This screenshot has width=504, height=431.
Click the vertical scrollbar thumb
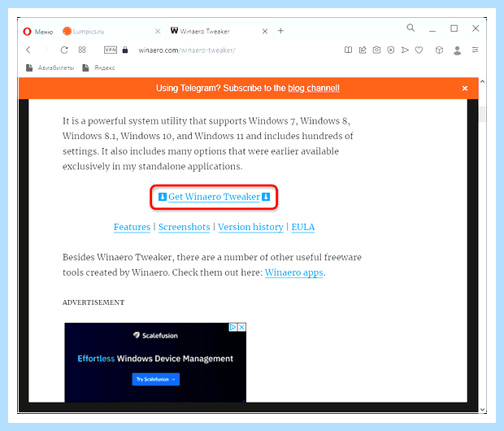tap(482, 114)
